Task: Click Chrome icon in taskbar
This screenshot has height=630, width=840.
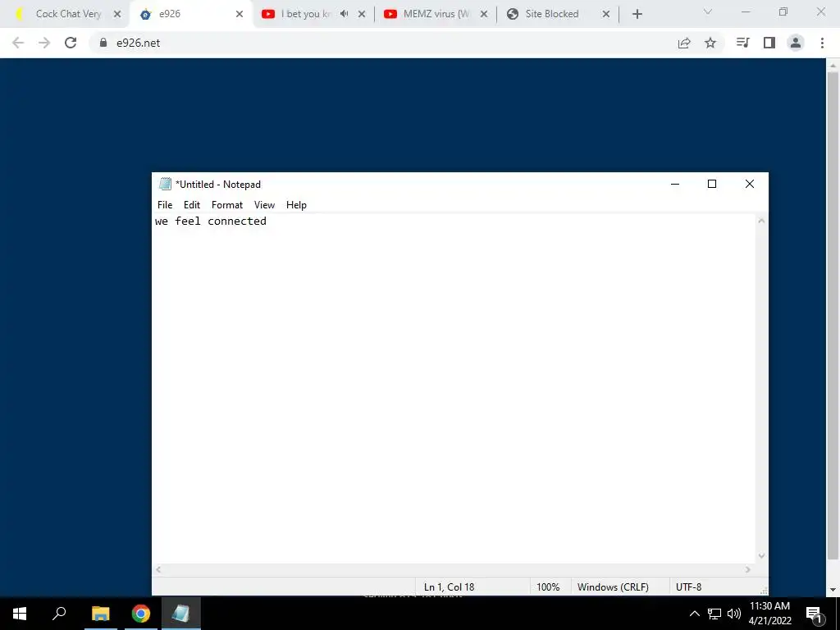Action: [141, 614]
